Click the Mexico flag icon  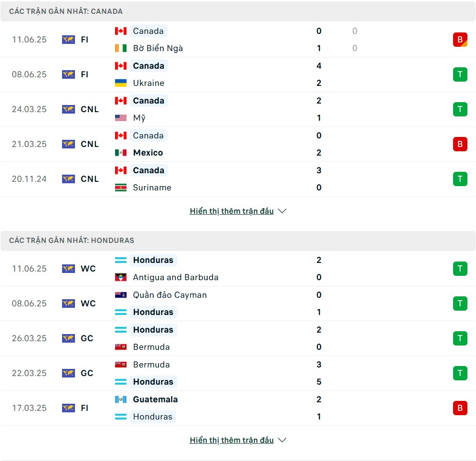tap(120, 152)
